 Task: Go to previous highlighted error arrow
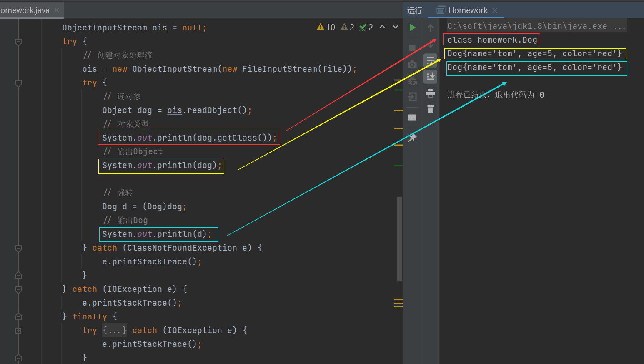(x=382, y=27)
